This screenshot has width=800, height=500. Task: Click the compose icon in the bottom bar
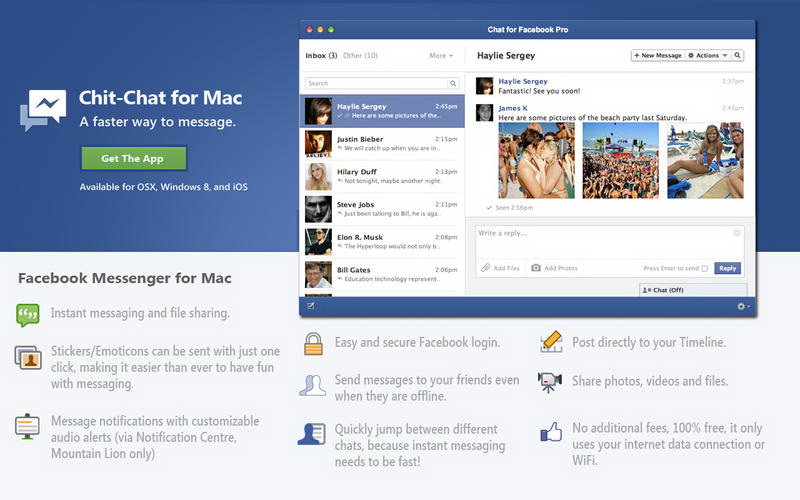(311, 306)
